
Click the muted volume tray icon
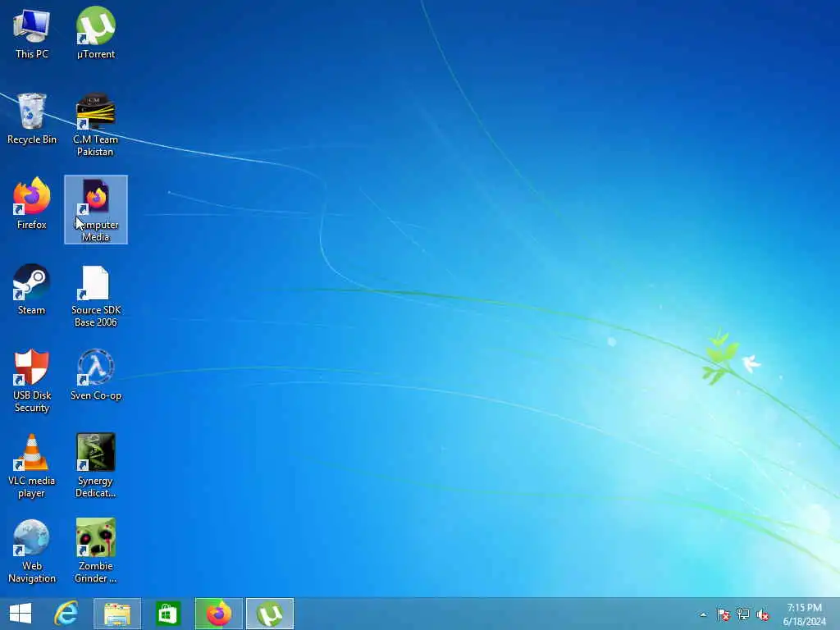(x=762, y=614)
